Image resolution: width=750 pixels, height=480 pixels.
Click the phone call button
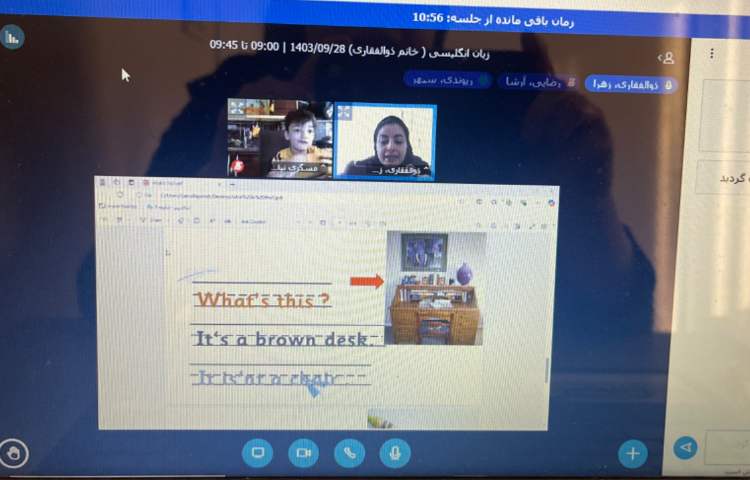point(349,452)
